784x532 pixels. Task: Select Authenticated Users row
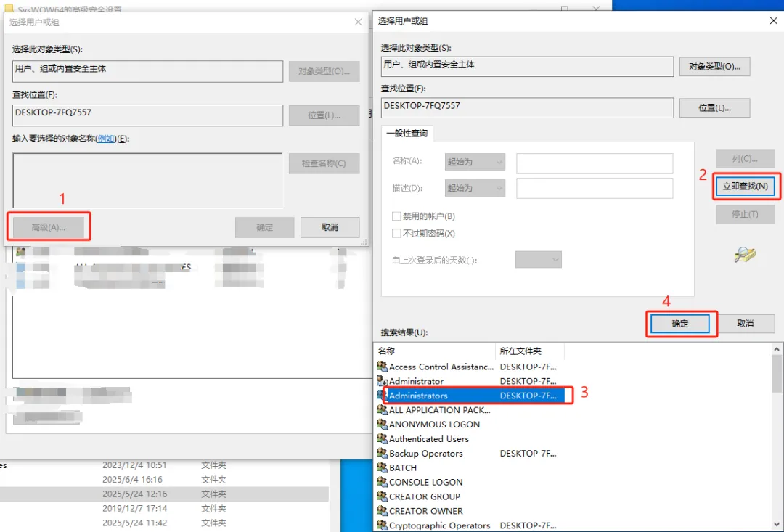tap(470, 438)
